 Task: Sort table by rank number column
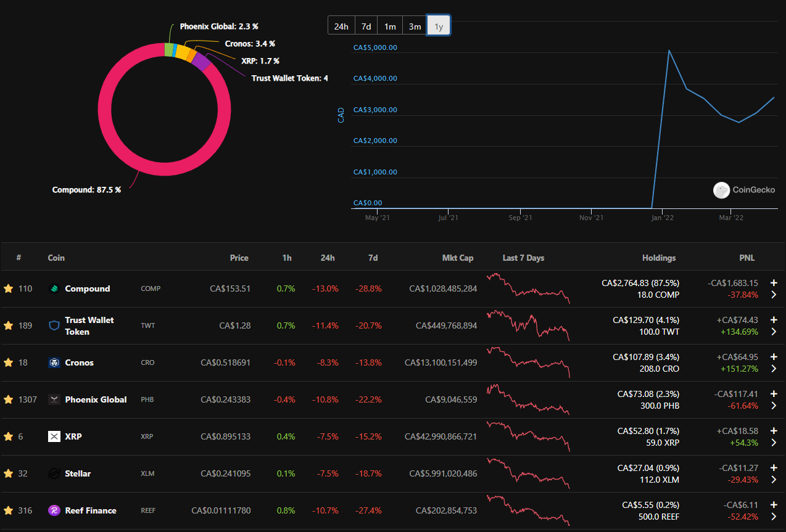(19, 258)
